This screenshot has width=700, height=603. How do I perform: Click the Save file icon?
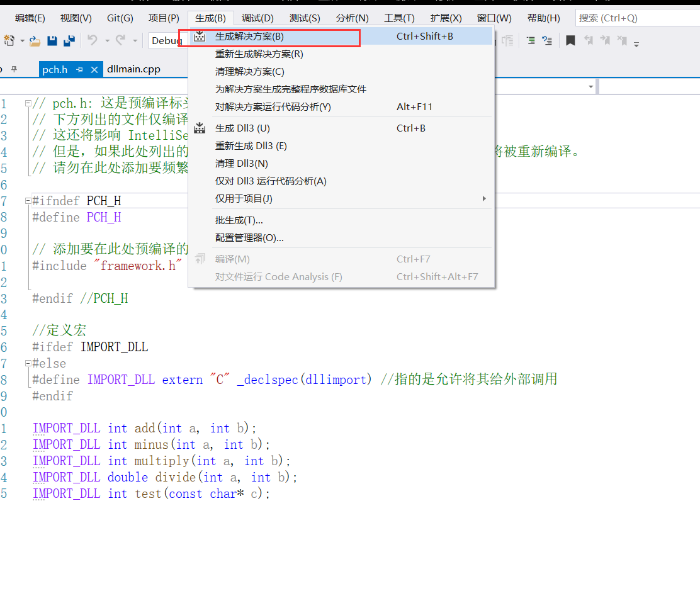coord(52,40)
